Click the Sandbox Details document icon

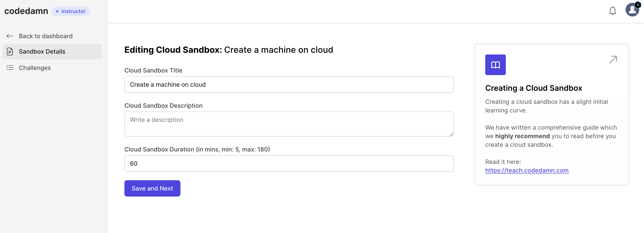[10, 51]
